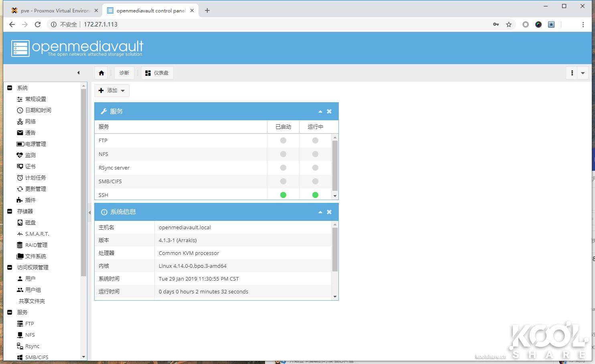This screenshot has width=595, height=364.
Task: Open the saved passwords key icon
Action: click(496, 24)
